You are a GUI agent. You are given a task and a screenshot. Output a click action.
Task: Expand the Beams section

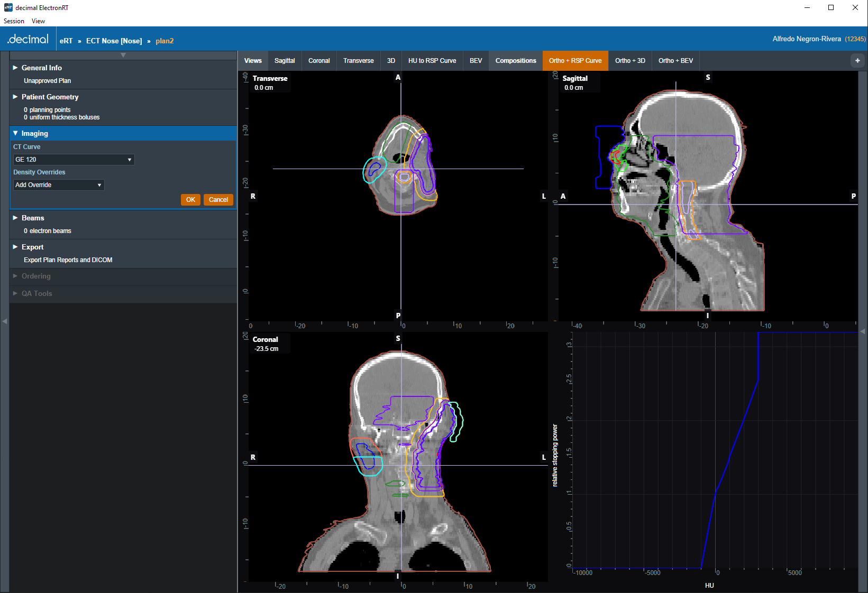tap(32, 218)
